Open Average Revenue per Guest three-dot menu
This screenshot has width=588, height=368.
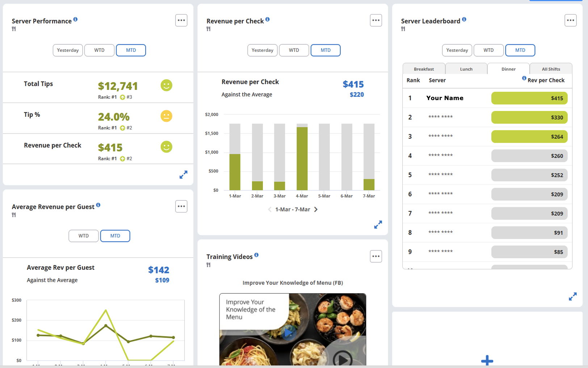click(181, 206)
